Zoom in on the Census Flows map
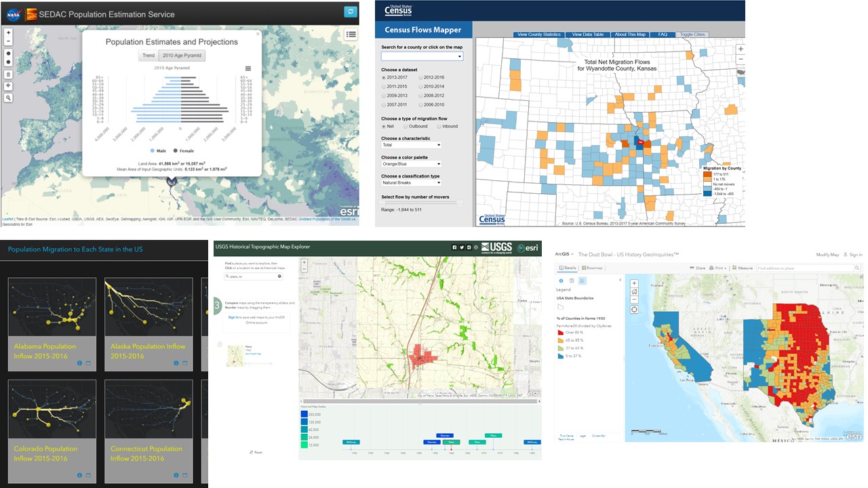 741,49
